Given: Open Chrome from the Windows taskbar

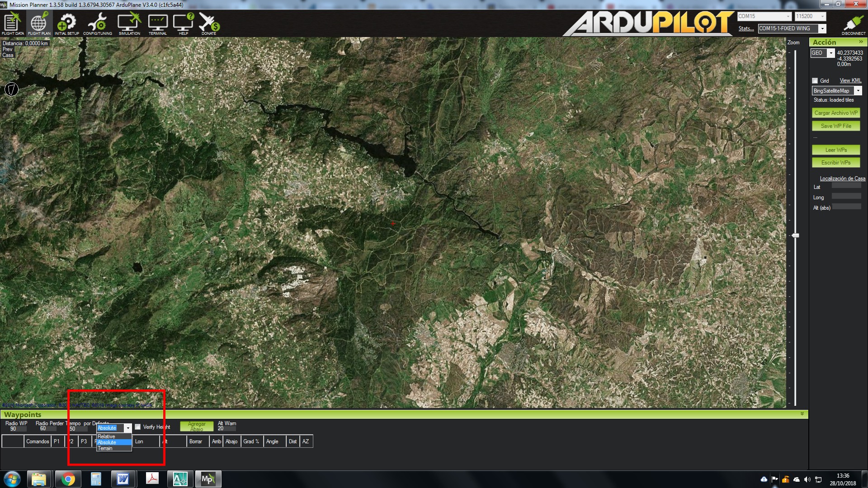Looking at the screenshot, I should (68, 479).
